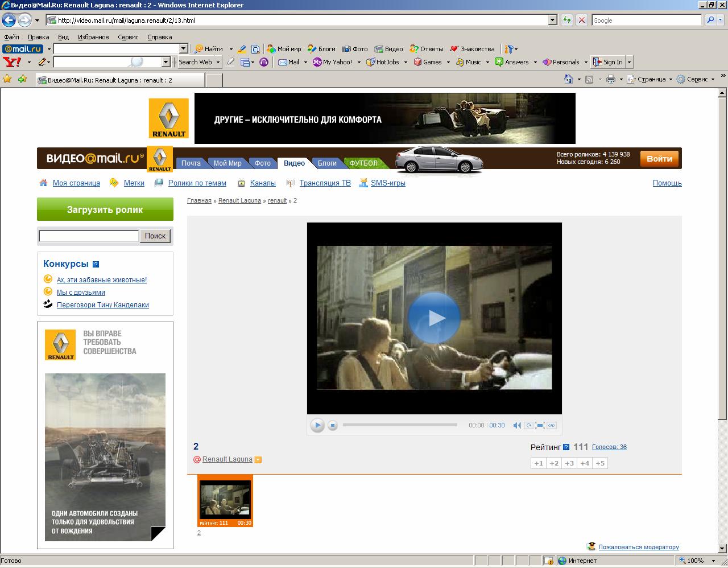728x568 pixels.
Task: Mute the video with the speaker icon
Action: point(516,425)
